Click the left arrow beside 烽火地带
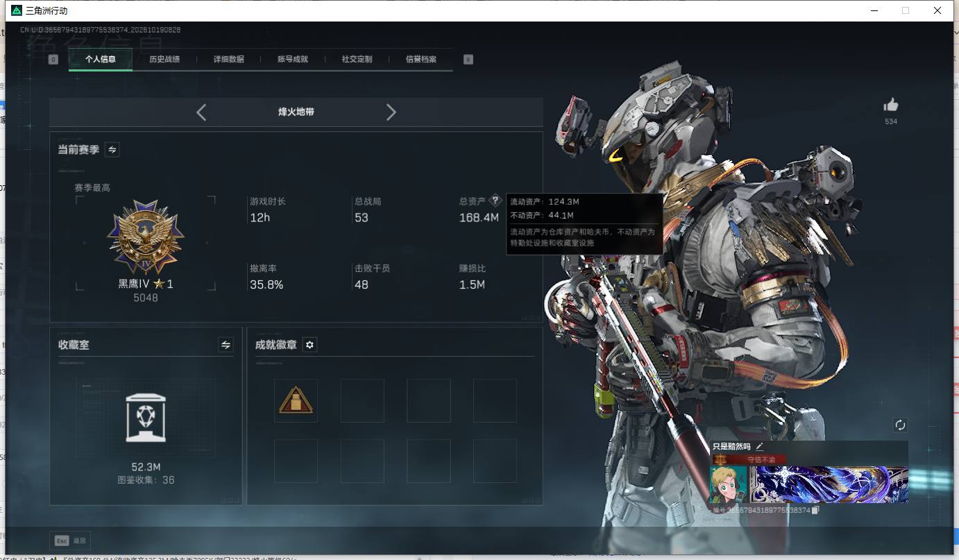 [201, 112]
